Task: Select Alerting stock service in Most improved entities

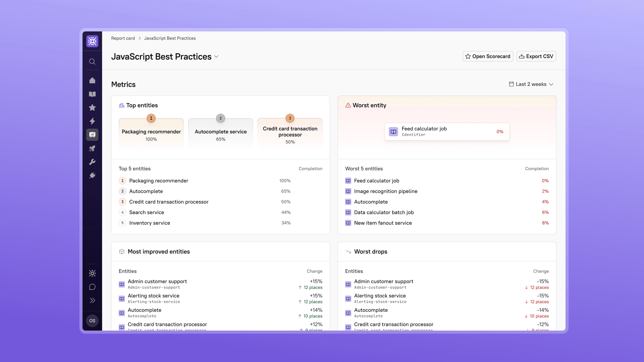Action: click(x=221, y=299)
